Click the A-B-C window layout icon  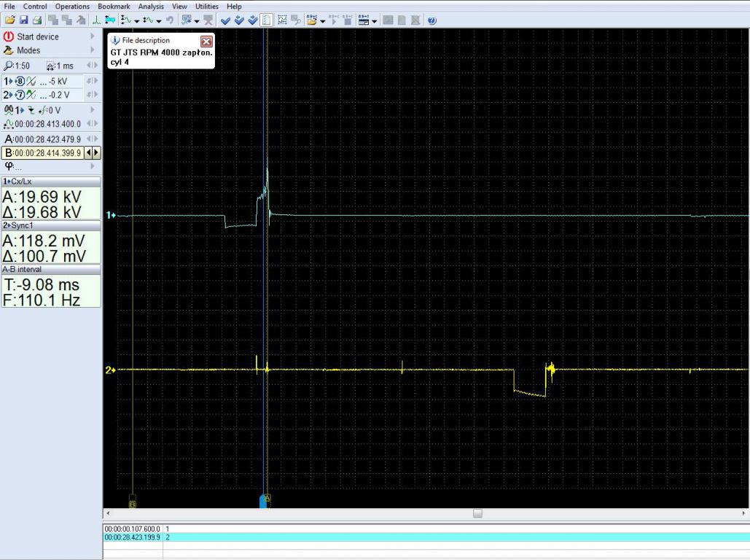pos(364,20)
